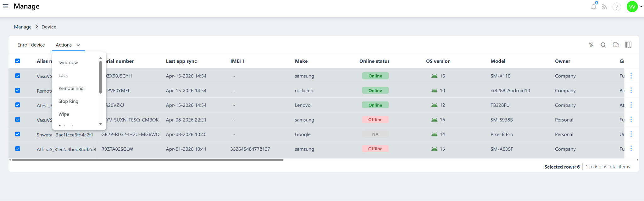644x201 pixels.
Task: Click the Actions menu scroll down arrow
Action: (101, 124)
